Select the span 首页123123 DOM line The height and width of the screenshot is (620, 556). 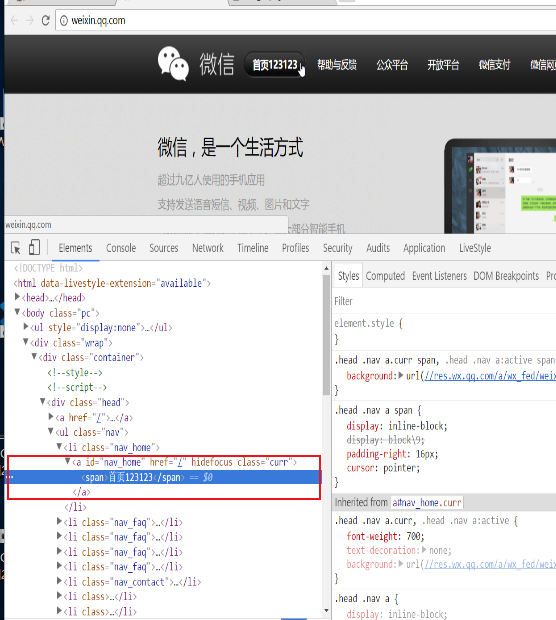163,477
